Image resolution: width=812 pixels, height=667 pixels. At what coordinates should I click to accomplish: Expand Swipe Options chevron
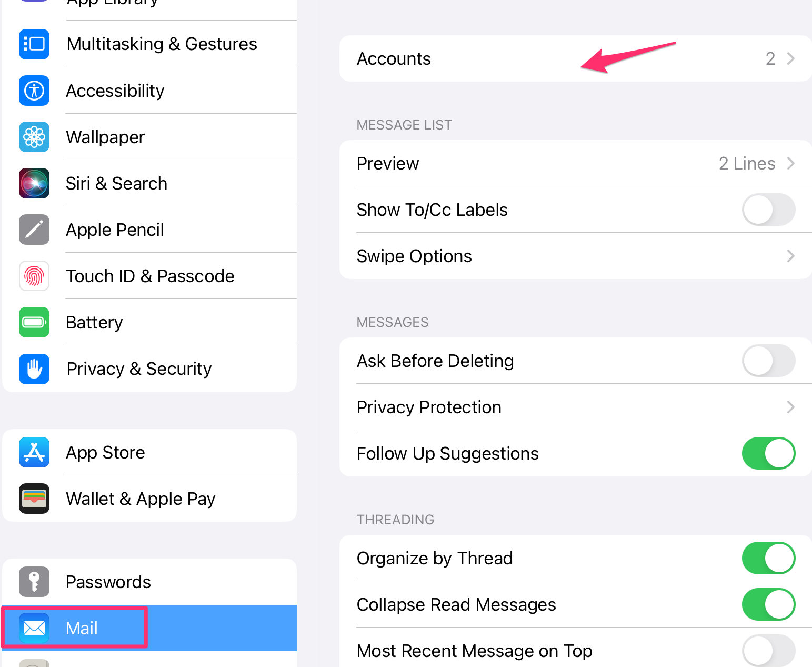790,256
